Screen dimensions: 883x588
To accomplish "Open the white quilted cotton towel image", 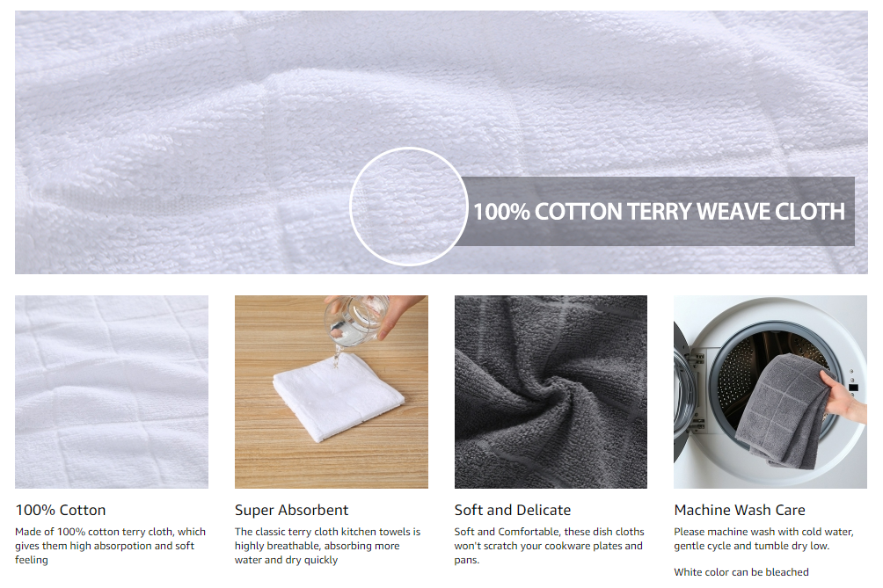I will point(112,392).
